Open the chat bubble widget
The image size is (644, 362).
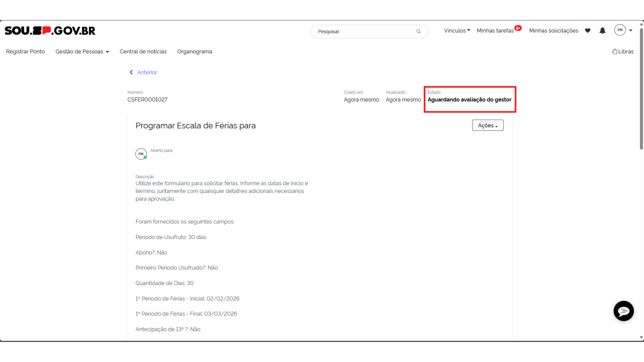point(624,311)
